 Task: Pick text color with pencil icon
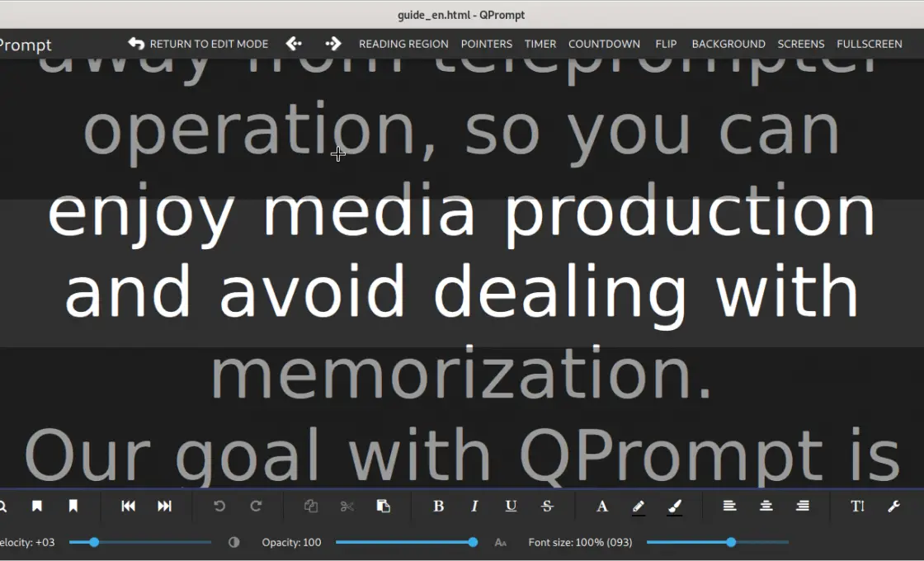[639, 507]
